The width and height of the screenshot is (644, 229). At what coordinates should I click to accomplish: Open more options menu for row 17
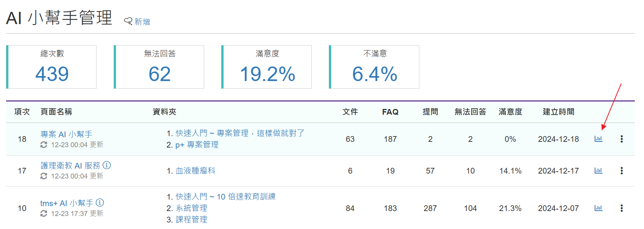(621, 171)
